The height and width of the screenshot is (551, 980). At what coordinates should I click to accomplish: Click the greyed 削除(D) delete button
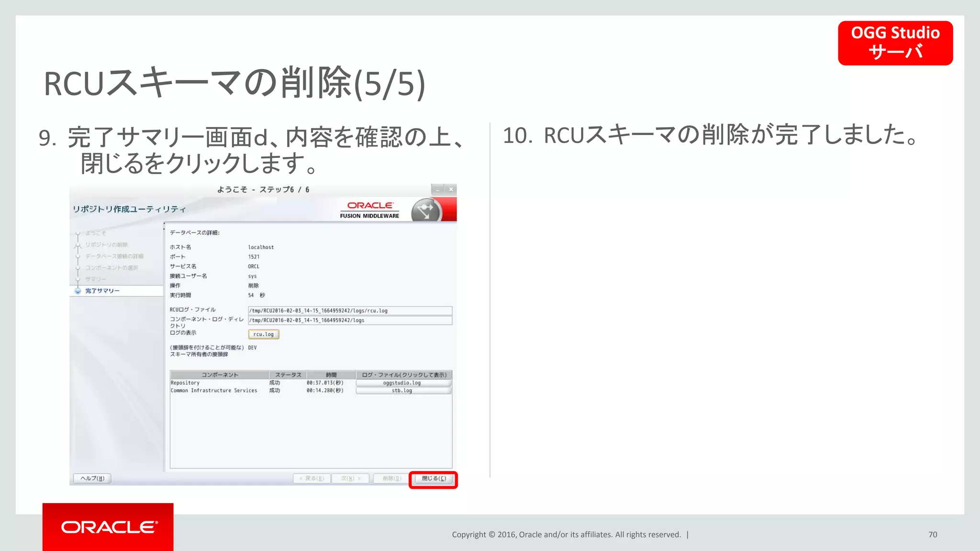click(392, 478)
